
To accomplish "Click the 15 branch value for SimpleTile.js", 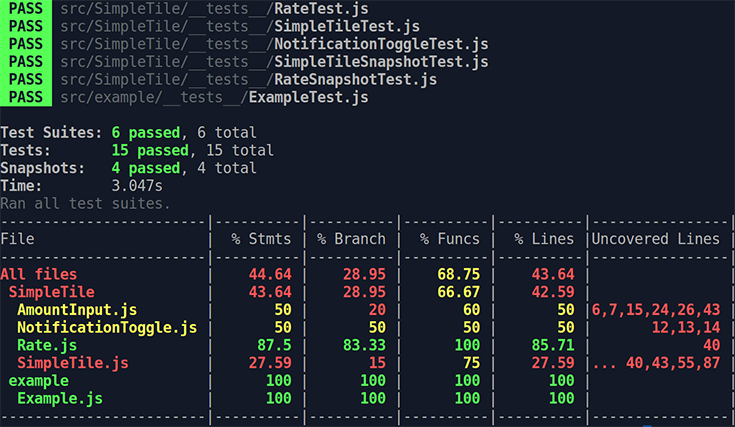I will [377, 363].
